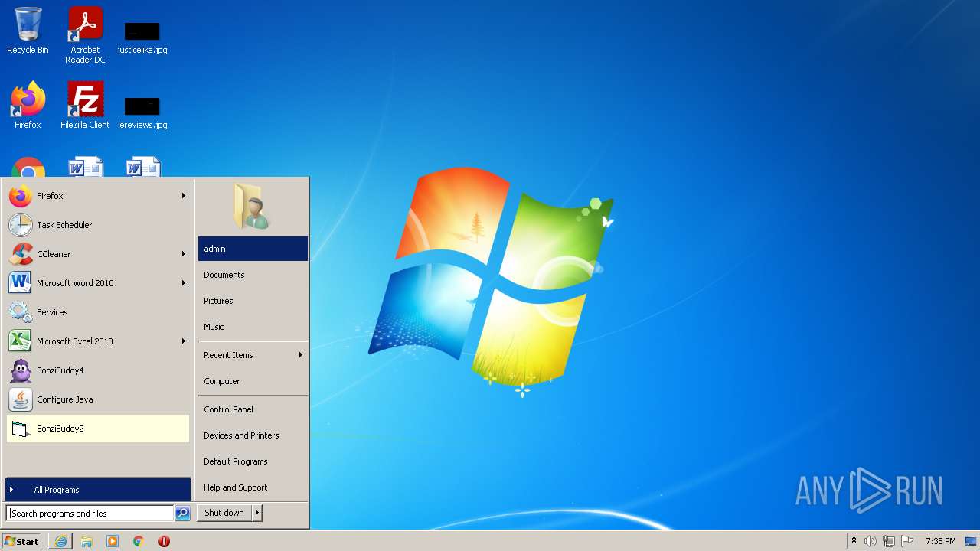Expand the CCleaner submenu arrow
The image size is (980, 551).
tap(184, 254)
